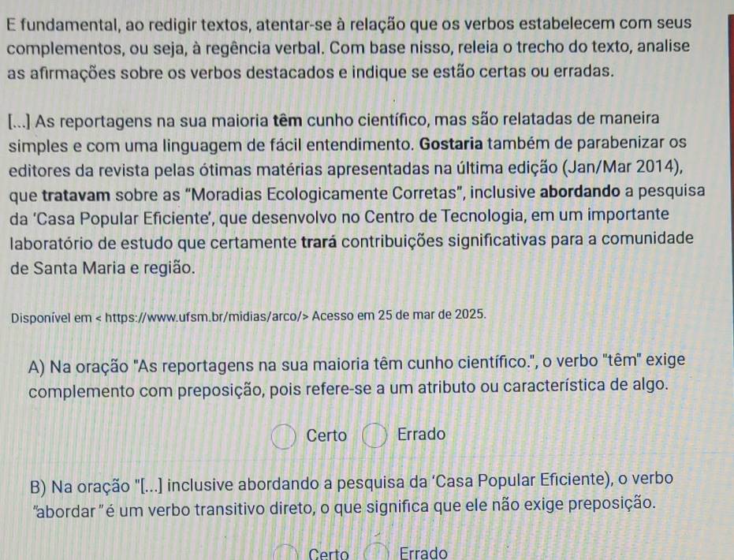Open the ufsm.br/midias/arco source URL
This screenshot has width=734, height=560.
click(206, 317)
